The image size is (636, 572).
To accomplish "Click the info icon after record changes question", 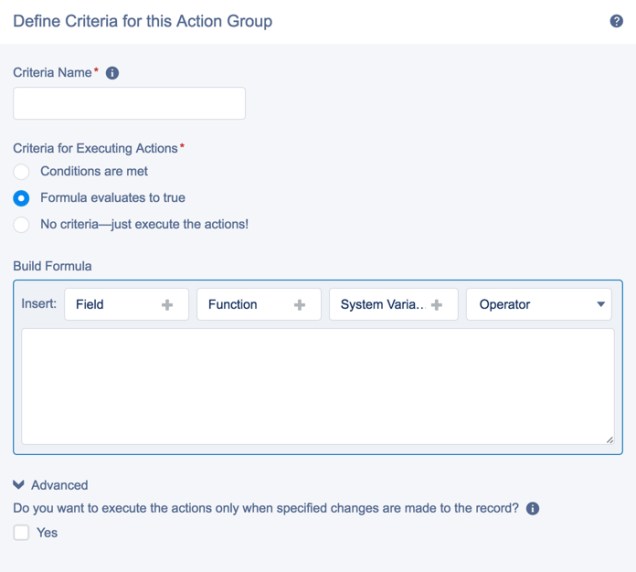I will click(x=532, y=508).
